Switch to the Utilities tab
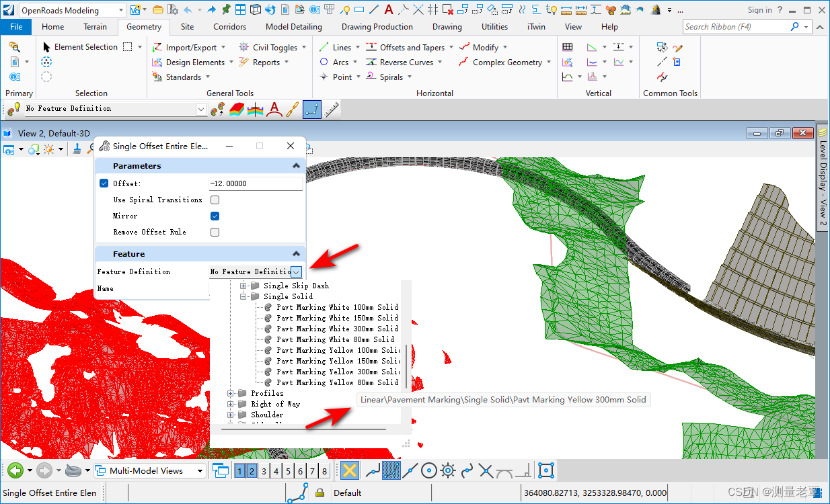The height and width of the screenshot is (504, 830). (x=494, y=27)
